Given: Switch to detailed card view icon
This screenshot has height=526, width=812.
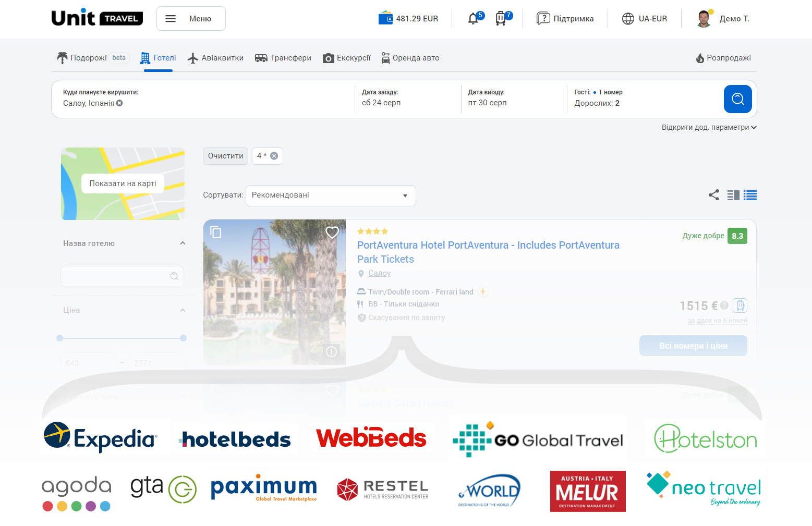Looking at the screenshot, I should click(733, 195).
